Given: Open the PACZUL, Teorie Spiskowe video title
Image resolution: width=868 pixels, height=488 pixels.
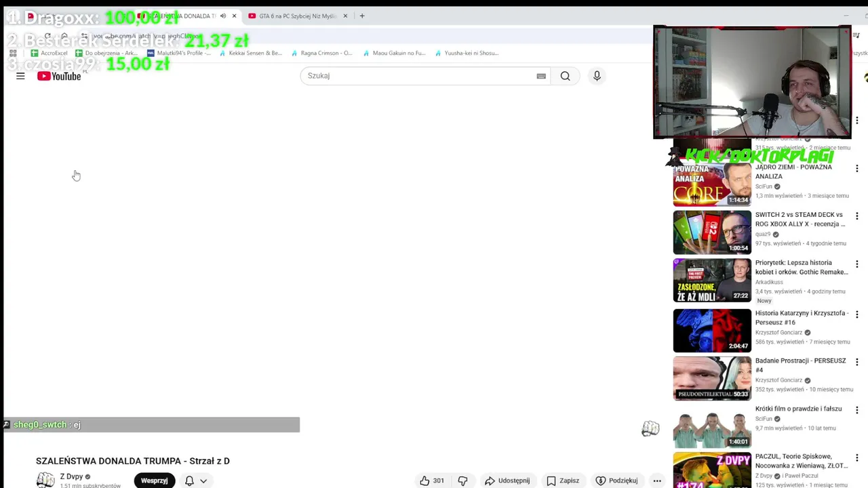Looking at the screenshot, I should point(802,461).
